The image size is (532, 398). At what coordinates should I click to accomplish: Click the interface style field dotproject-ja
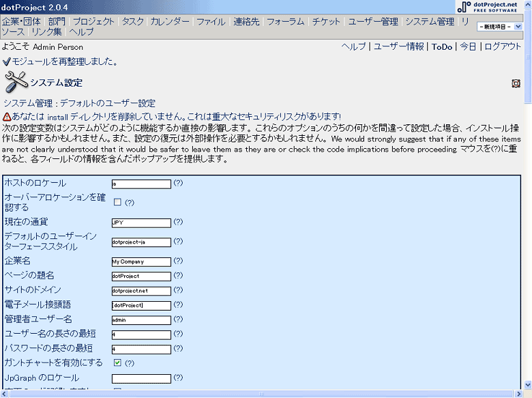click(x=141, y=242)
